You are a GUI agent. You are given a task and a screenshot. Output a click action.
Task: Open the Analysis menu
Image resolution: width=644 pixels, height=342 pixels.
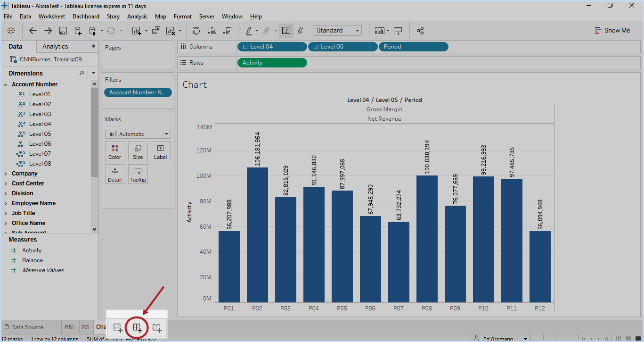pos(137,17)
